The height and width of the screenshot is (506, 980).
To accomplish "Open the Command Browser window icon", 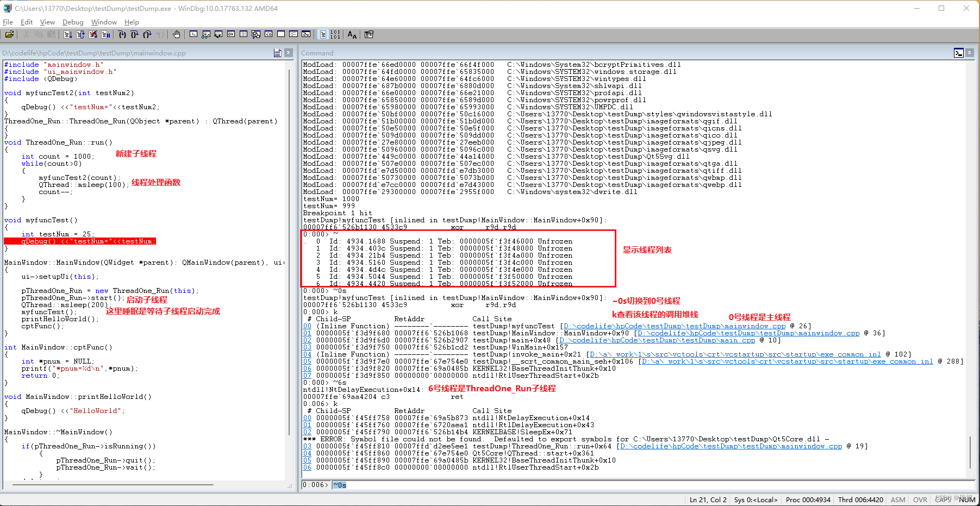I will tap(306, 34).
